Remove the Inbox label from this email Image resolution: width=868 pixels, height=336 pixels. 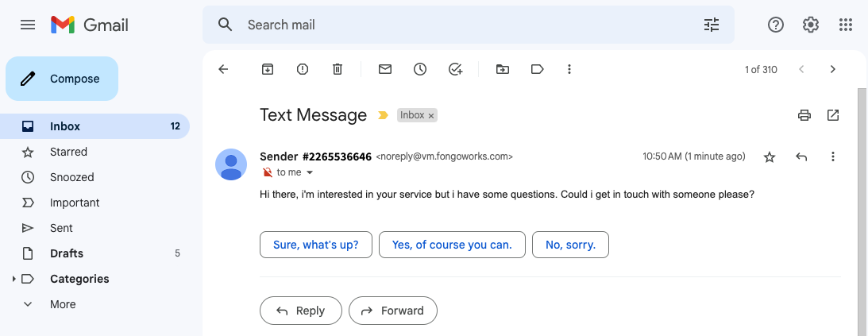(430, 116)
